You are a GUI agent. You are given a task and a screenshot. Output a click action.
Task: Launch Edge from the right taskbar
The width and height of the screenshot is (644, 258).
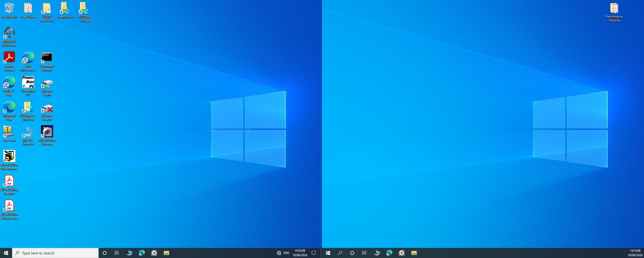click(x=389, y=253)
